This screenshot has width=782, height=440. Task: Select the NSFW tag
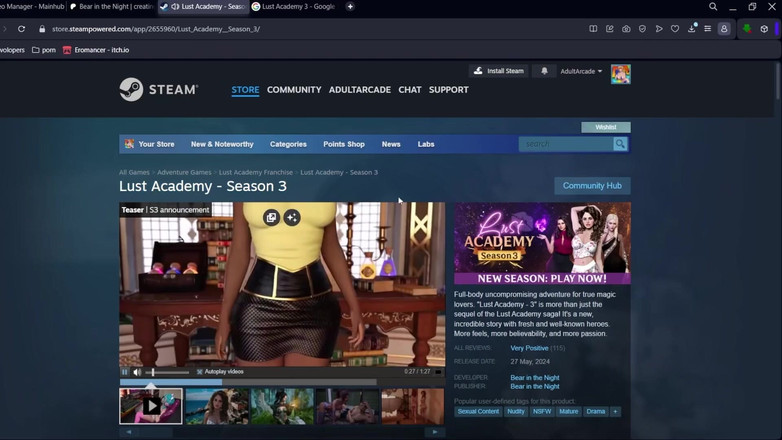pos(542,412)
